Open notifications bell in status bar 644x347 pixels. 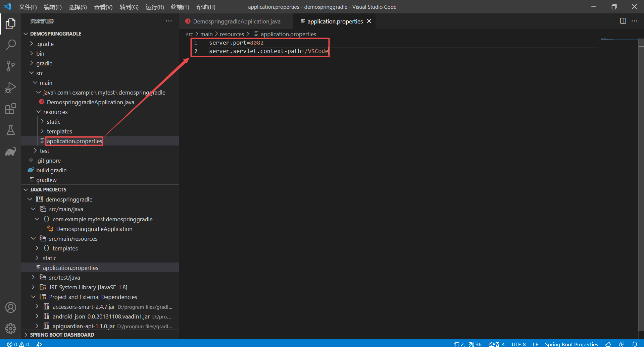pos(635,344)
